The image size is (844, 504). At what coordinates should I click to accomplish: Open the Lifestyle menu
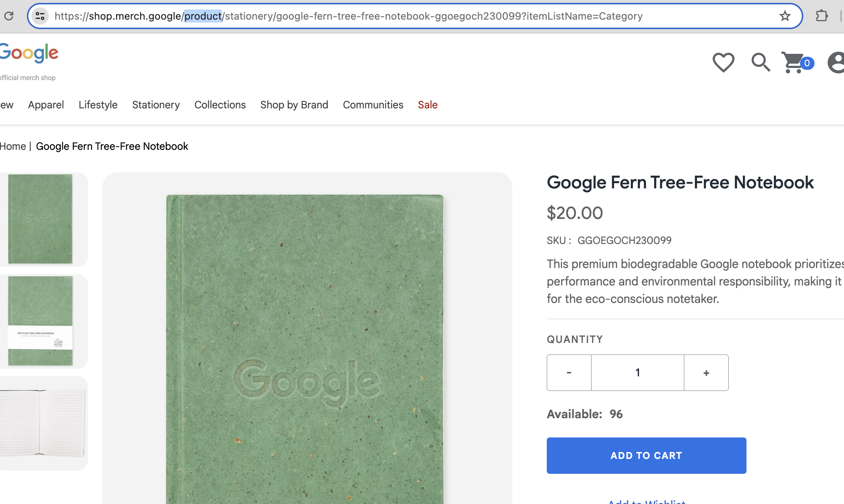(98, 105)
